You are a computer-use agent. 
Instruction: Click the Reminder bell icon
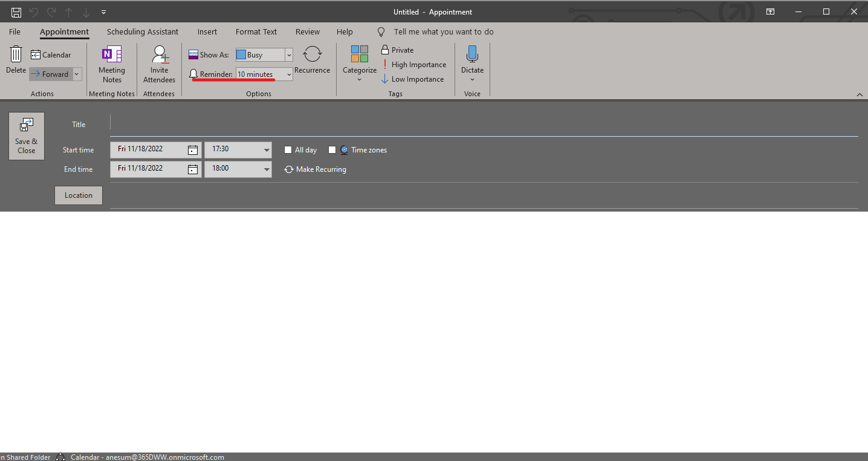(193, 74)
